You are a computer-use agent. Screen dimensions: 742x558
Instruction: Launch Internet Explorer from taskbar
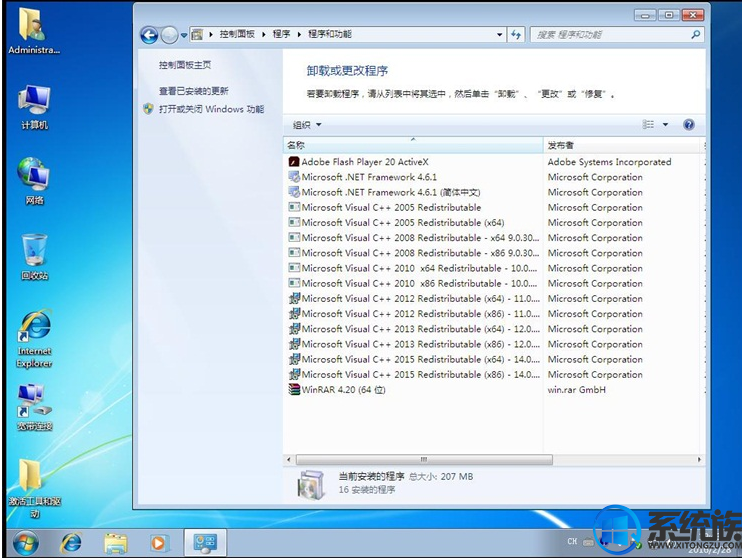pos(71,543)
